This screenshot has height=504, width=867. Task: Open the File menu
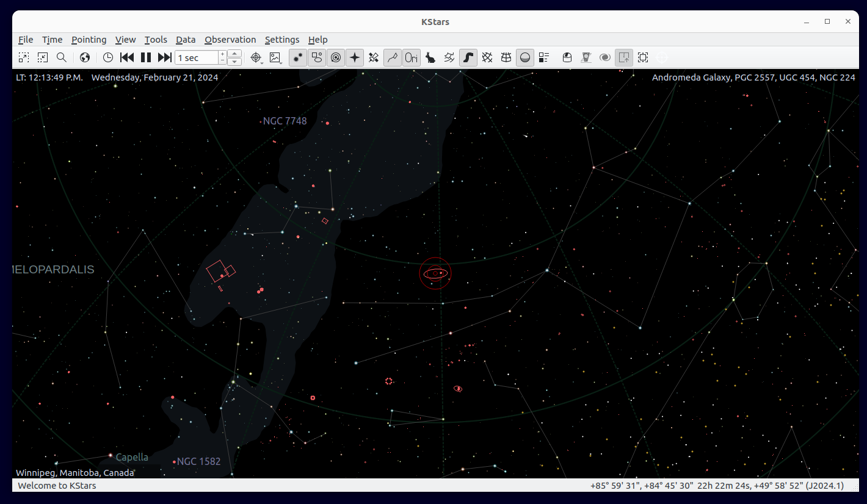click(x=26, y=40)
